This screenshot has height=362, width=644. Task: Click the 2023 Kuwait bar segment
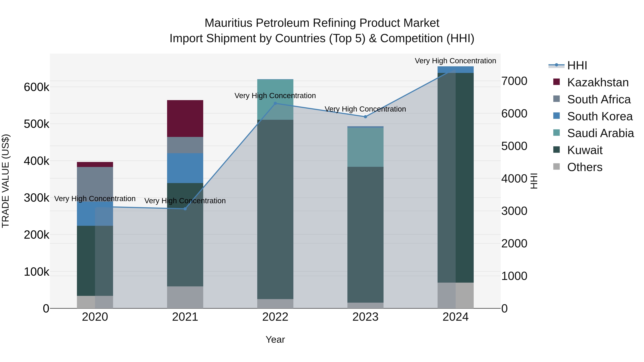pos(365,235)
